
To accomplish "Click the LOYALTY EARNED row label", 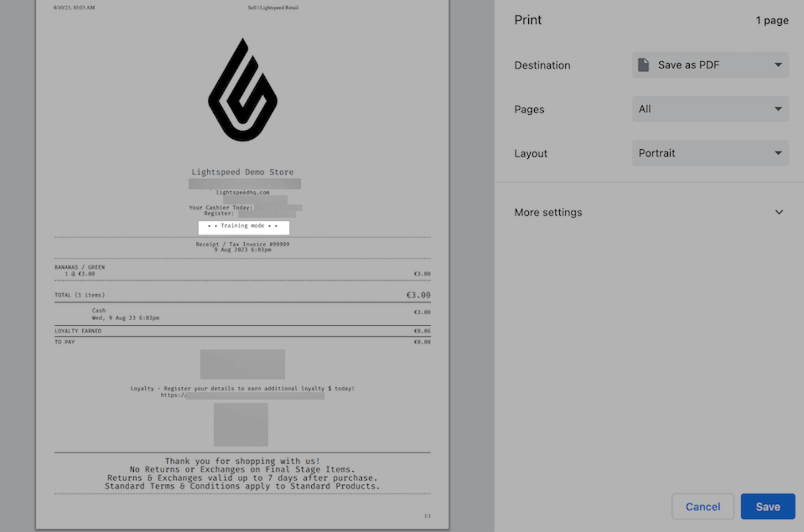I will (78, 331).
